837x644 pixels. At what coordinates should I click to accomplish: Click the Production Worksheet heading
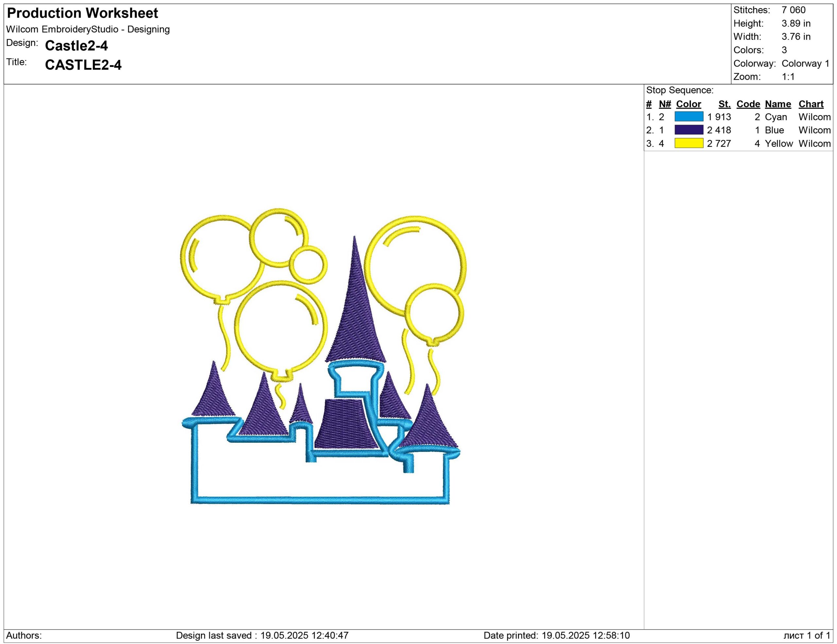coord(82,13)
